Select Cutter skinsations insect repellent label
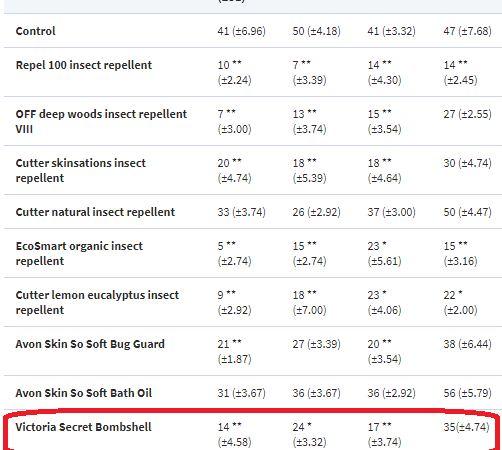502x450 pixels. click(x=81, y=170)
